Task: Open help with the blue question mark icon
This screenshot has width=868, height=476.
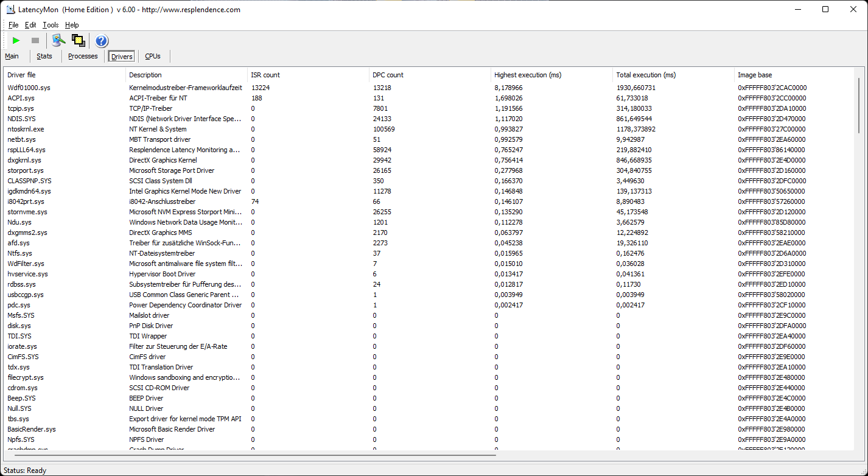Action: 101,41
